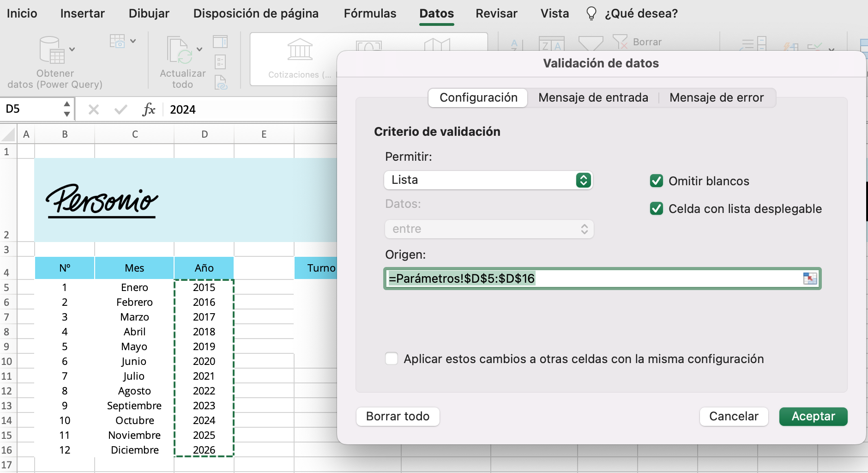868x473 pixels.
Task: Click the formula bar confirm checkmark
Action: pos(121,109)
